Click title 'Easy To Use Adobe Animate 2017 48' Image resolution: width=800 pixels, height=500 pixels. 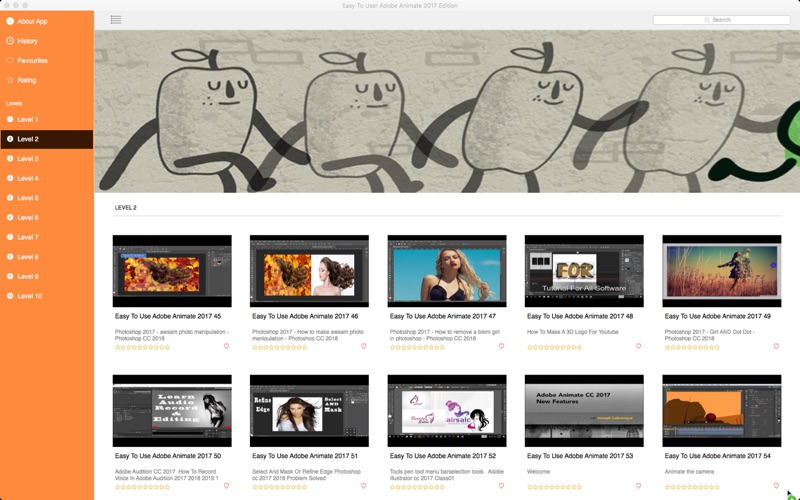click(580, 316)
